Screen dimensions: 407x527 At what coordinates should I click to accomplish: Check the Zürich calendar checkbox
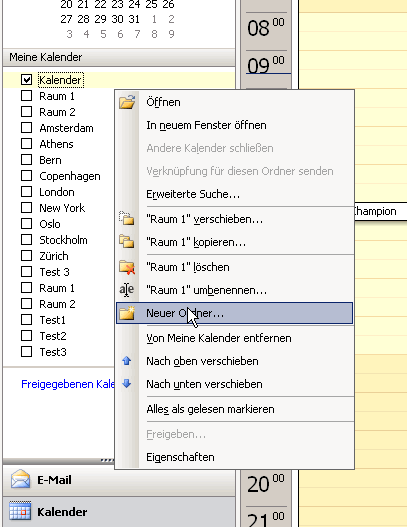26,256
